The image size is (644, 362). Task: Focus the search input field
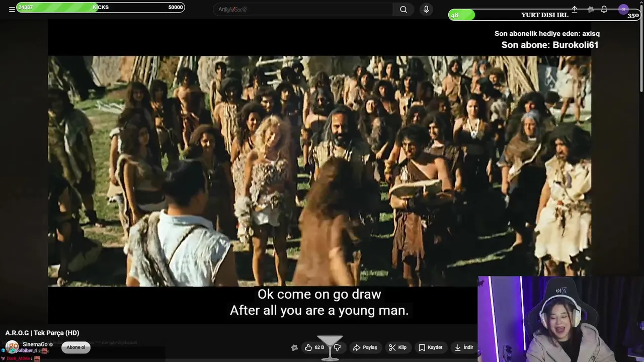pos(303,10)
